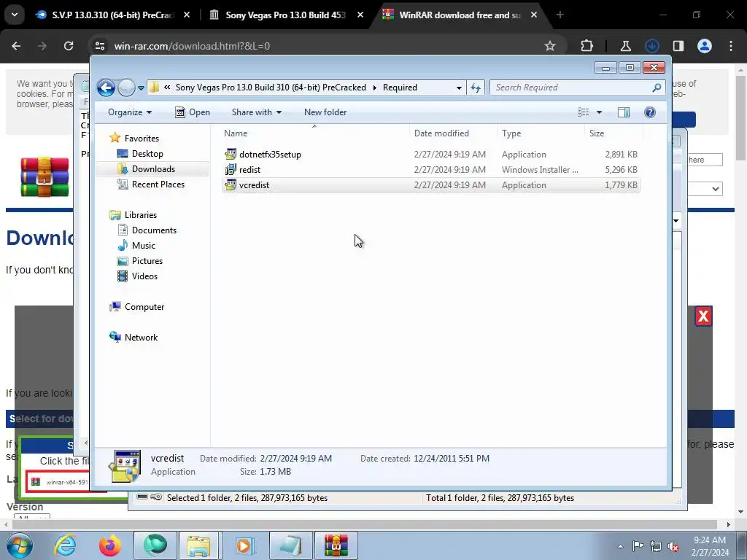This screenshot has height=560, width=747.
Task: Click the Windows Start button
Action: tap(20, 545)
